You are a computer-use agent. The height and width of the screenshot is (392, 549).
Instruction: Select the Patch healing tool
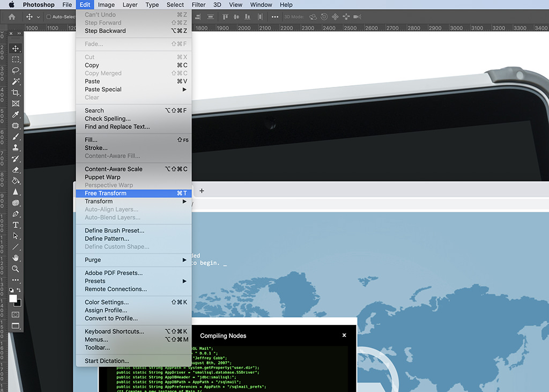click(16, 126)
